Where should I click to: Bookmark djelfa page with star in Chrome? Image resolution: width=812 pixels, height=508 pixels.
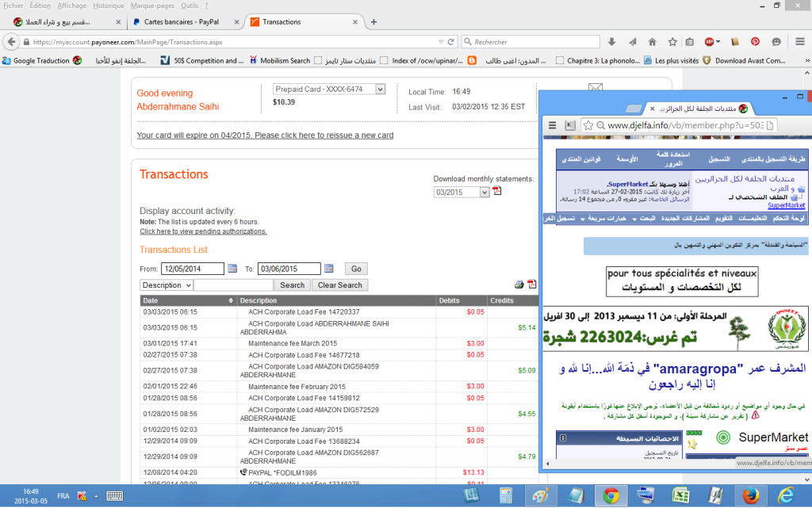[x=588, y=125]
